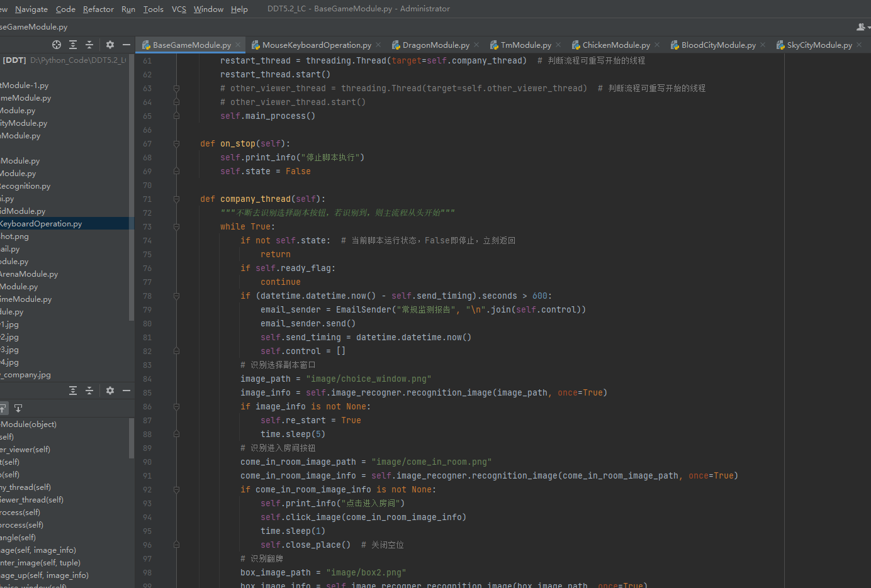Screen dimensions: 871x588
Task: Hide the Project tool window
Action: click(126, 45)
